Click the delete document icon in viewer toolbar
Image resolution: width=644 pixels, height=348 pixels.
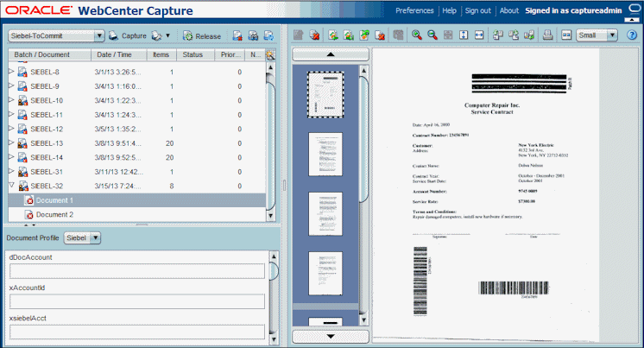pyautogui.click(x=314, y=35)
